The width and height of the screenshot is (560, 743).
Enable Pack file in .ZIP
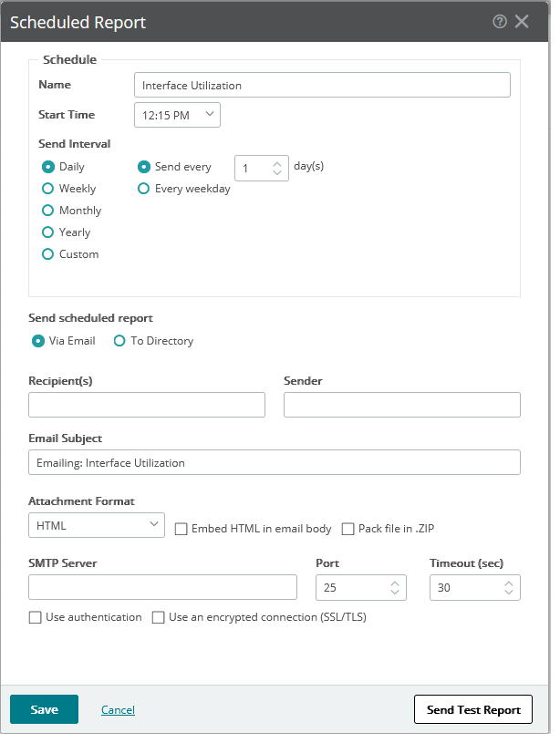347,529
